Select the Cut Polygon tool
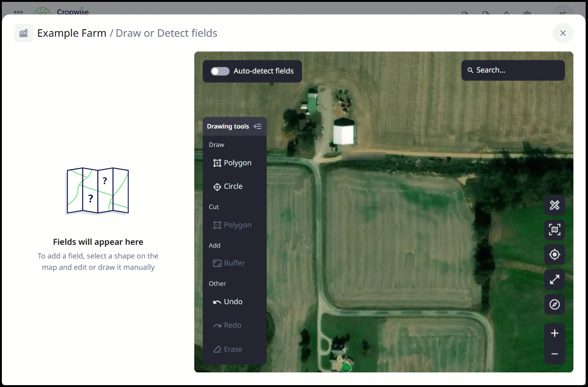This screenshot has height=387, width=588. point(232,225)
